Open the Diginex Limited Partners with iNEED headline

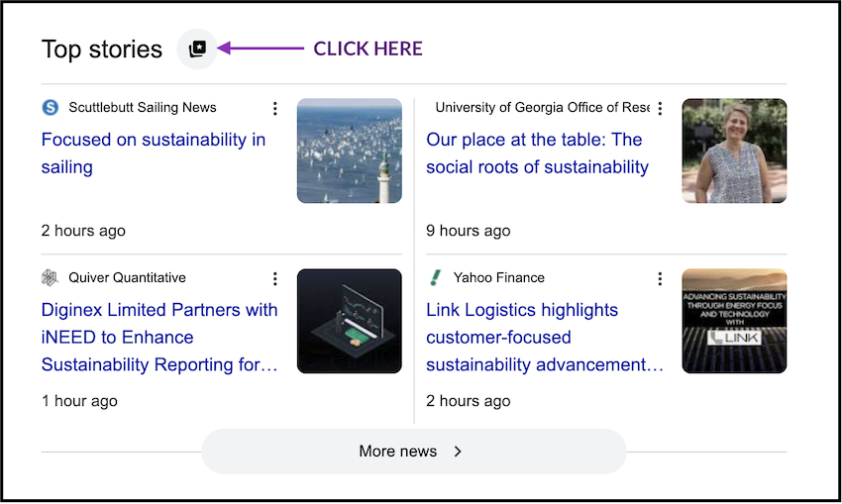pos(159,337)
